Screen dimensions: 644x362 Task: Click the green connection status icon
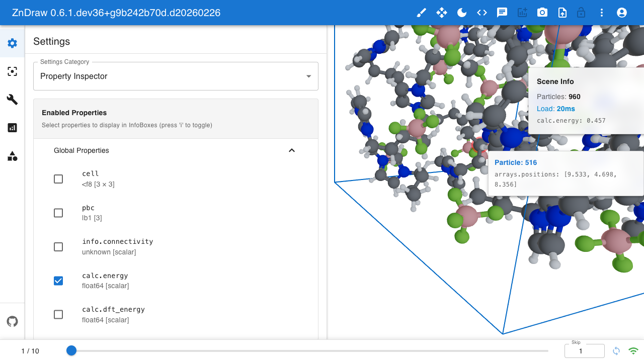coord(633,351)
